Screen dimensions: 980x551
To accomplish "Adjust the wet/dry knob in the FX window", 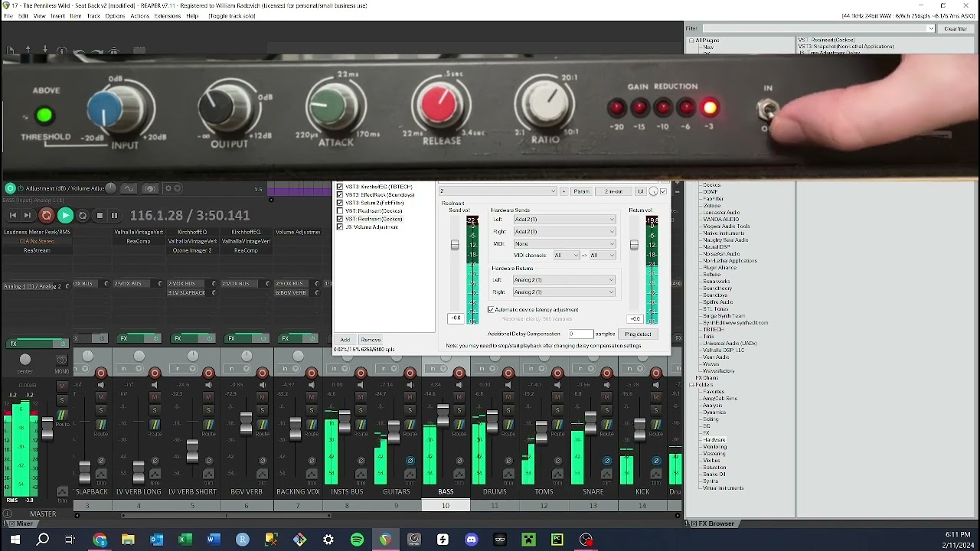I will (653, 191).
